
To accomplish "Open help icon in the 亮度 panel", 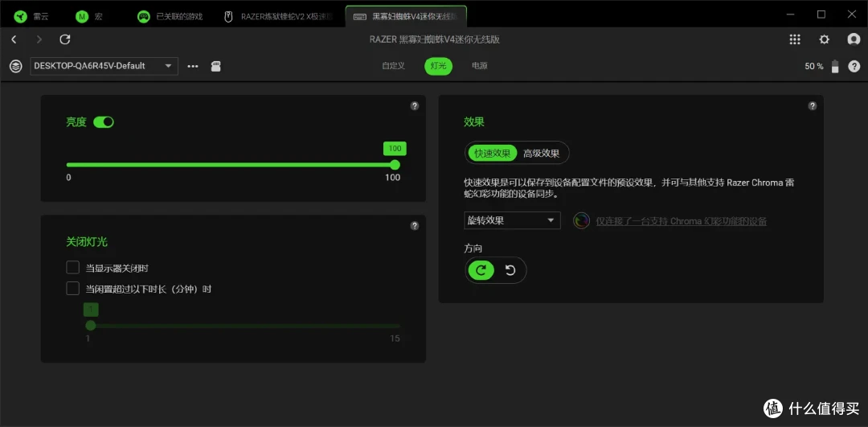I will pyautogui.click(x=415, y=106).
